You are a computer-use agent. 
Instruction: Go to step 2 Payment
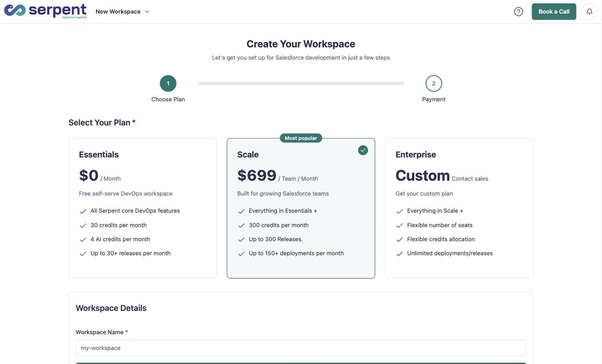434,84
